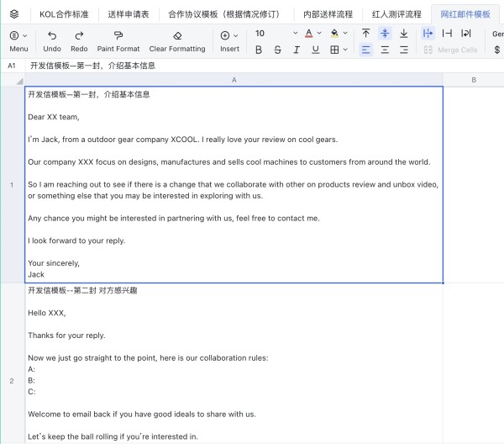The height and width of the screenshot is (444, 504).
Task: Open the font size 10 dropdown
Action: [x=276, y=33]
